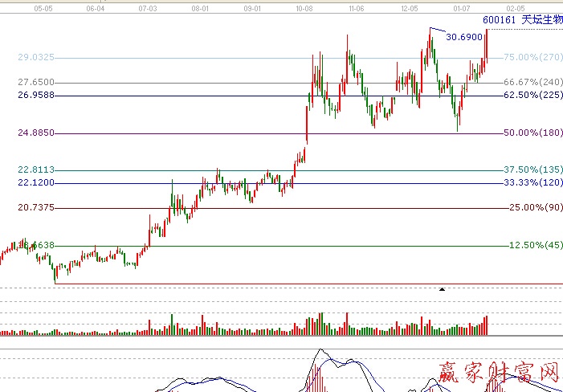The height and width of the screenshot is (392, 563).
Task: Click the 30.6900 peak price annotation
Action: pos(464,37)
